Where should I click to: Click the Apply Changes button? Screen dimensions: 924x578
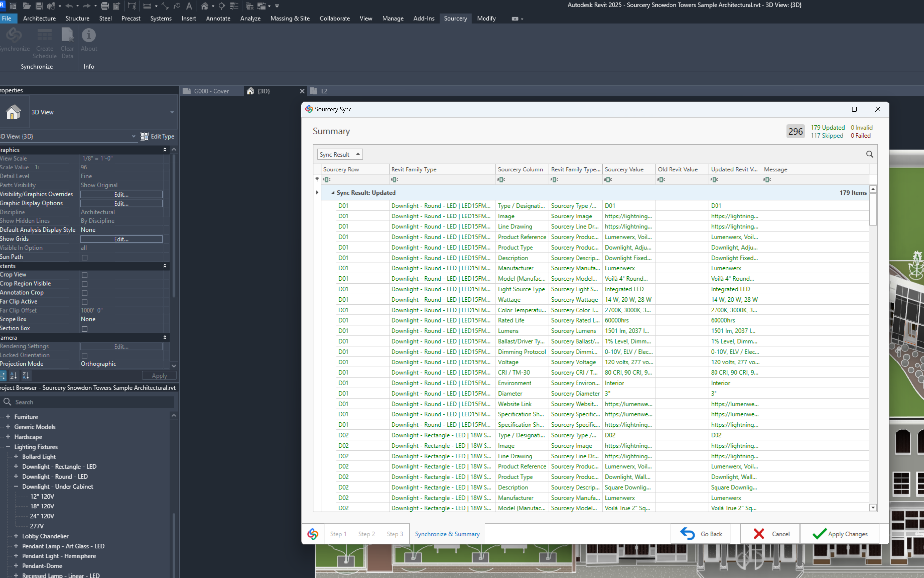840,534
